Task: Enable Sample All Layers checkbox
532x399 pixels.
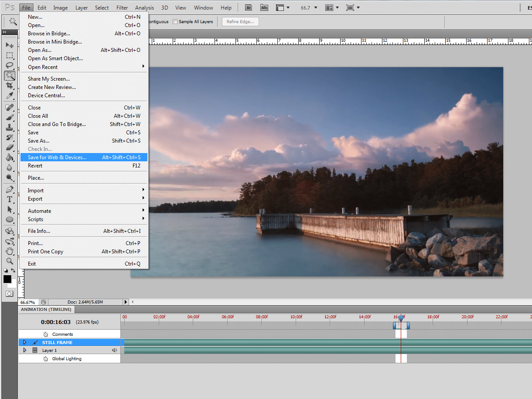Action: pos(175,22)
